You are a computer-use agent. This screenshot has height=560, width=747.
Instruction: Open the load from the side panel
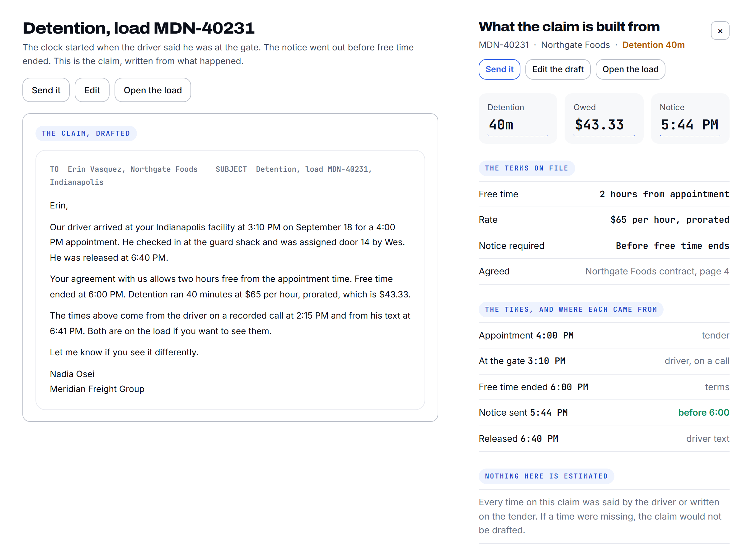click(x=630, y=69)
